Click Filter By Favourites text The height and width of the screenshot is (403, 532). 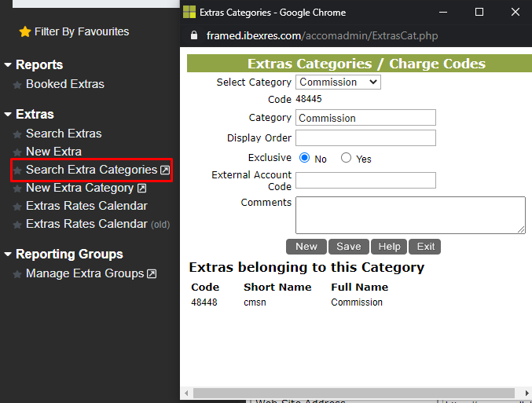coord(82,31)
